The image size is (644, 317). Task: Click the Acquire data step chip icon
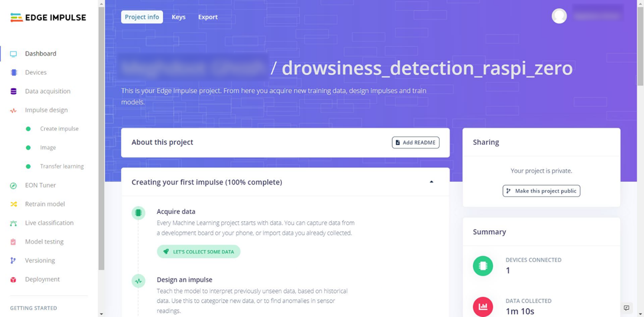click(x=138, y=213)
